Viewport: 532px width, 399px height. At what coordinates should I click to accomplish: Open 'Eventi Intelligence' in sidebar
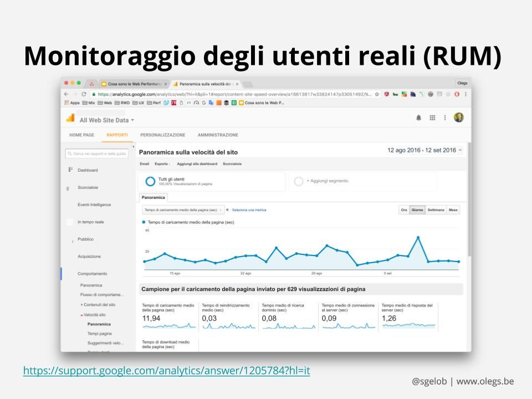(94, 205)
